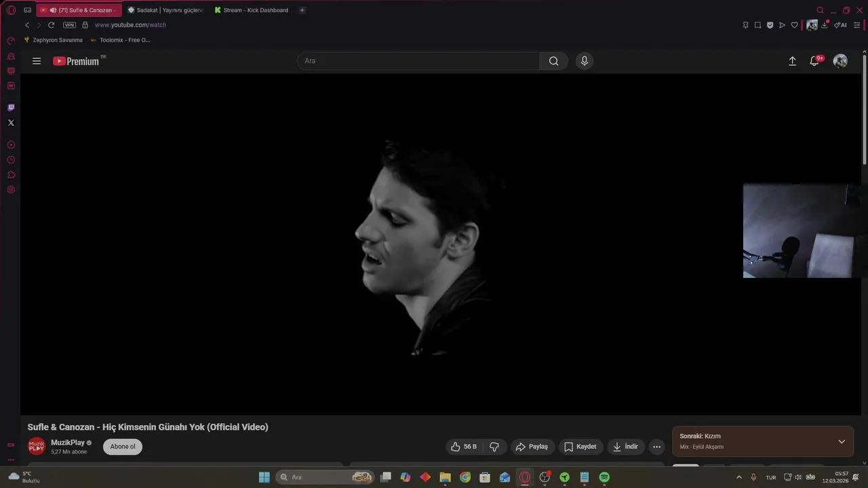Toggle the VPN badge in address bar

pyautogui.click(x=69, y=25)
